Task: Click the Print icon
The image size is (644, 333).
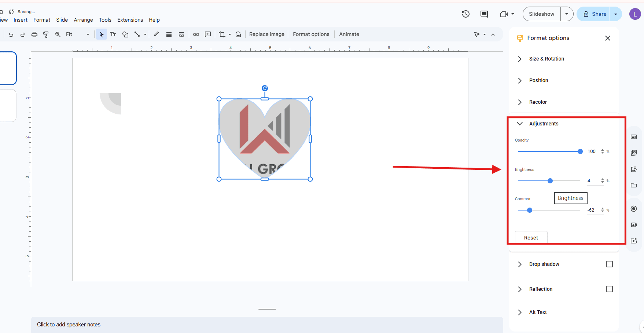Action: pos(34,34)
